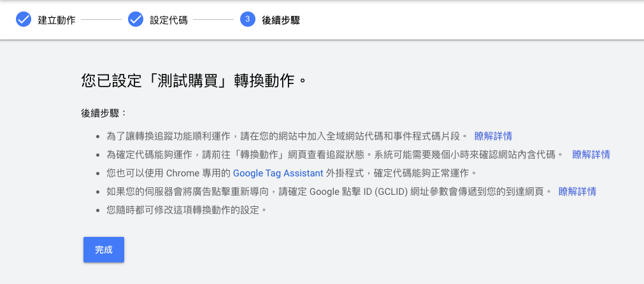Image resolution: width=644 pixels, height=284 pixels.
Task: Click the connector line between 建立動作 and 設定代碼
Action: point(101,20)
